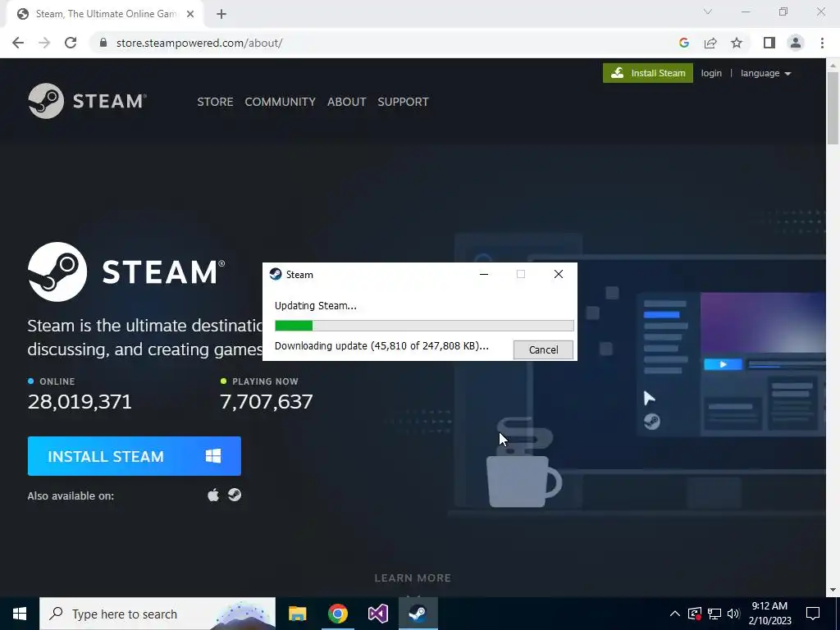Click the green Install Steam header button
Viewport: 840px width, 630px height.
[648, 73]
